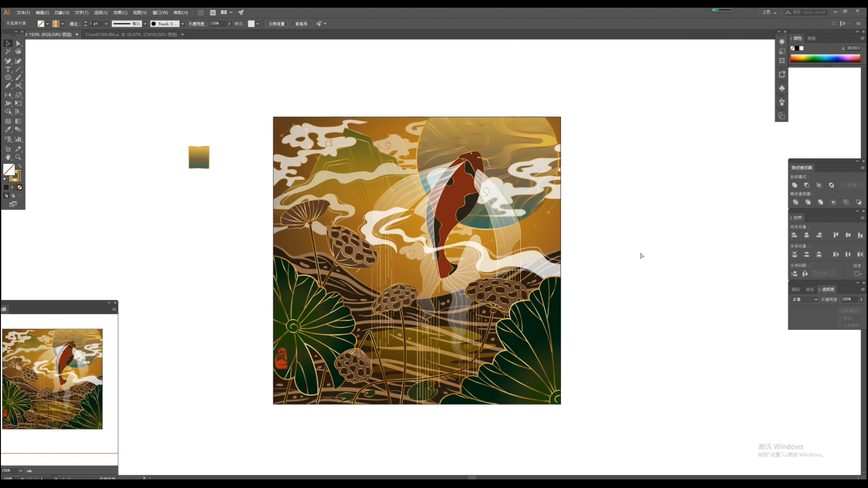The image size is (868, 488).
Task: Select the Shape Builder tool
Action: click(8, 112)
